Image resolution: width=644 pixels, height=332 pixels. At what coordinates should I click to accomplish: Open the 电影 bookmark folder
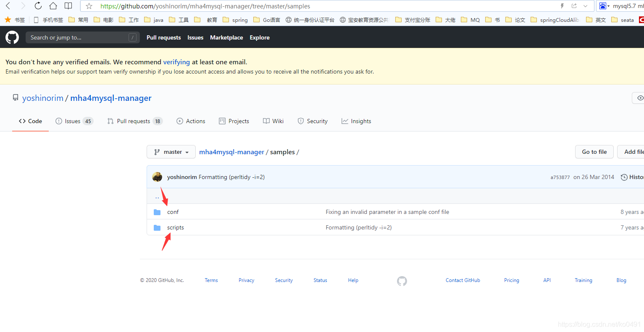click(104, 20)
